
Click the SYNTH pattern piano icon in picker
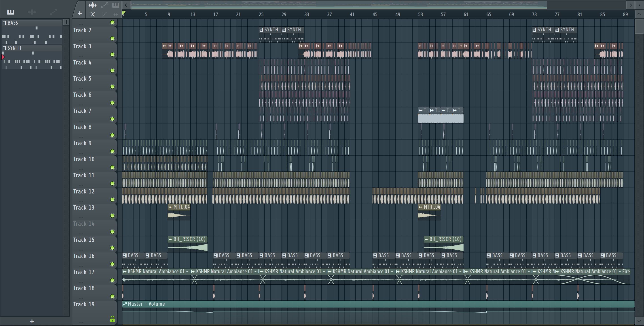pos(4,48)
